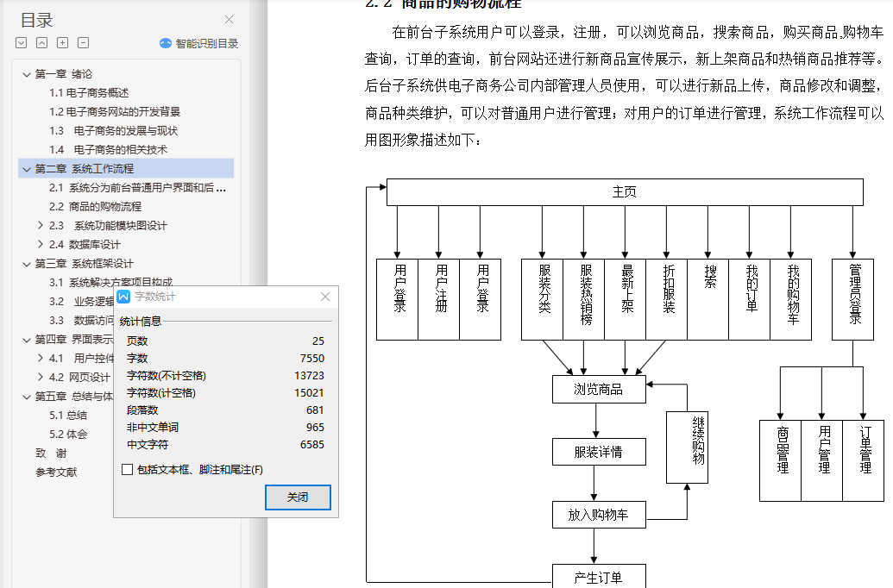This screenshot has width=893, height=588.
Task: Go to 1.4 电子商务的相关技术
Action: (x=108, y=150)
